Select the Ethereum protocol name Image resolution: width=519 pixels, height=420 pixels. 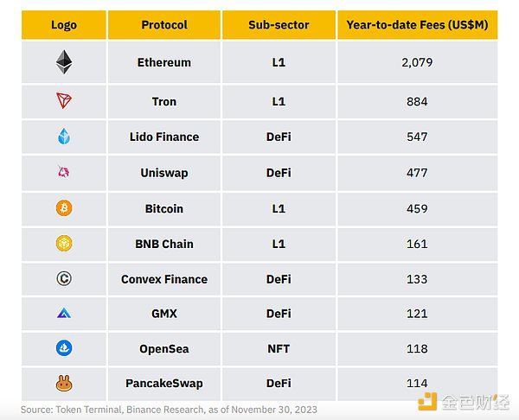point(164,62)
